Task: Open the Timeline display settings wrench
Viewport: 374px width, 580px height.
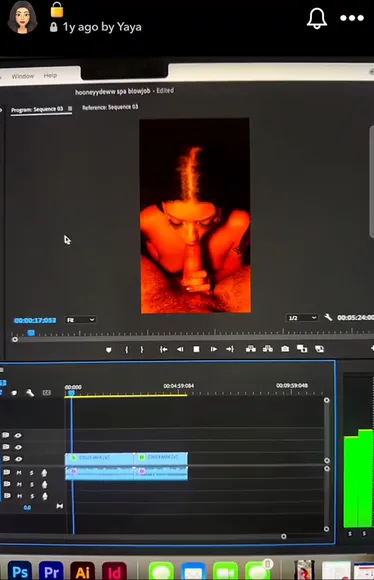Action: 30,392
